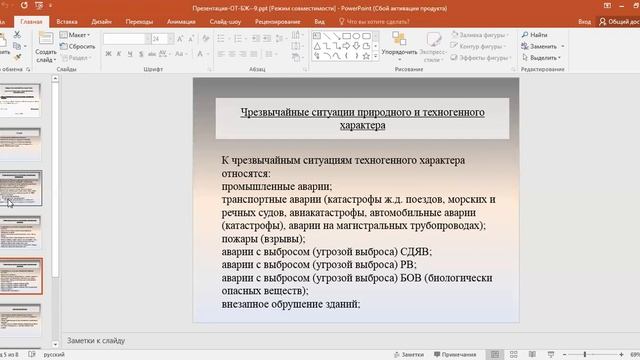Click the Redo arrow in quick access toolbar
Viewport: 640px width, 360px height.
(24, 5)
